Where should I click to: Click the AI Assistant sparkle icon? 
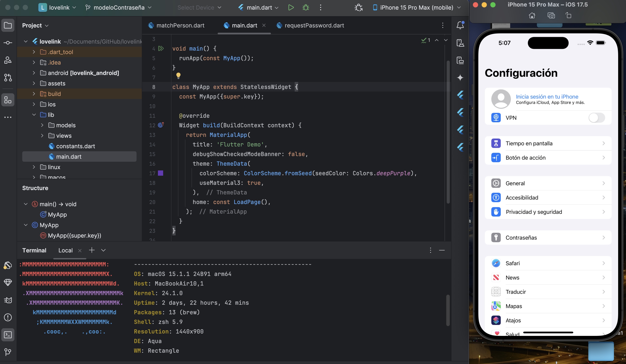point(460,77)
